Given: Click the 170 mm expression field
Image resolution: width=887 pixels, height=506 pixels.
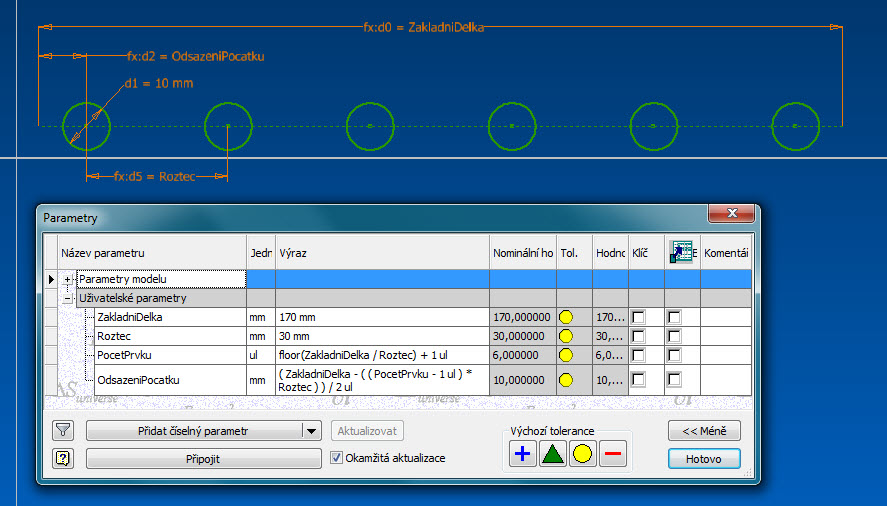Looking at the screenshot, I should (382, 317).
